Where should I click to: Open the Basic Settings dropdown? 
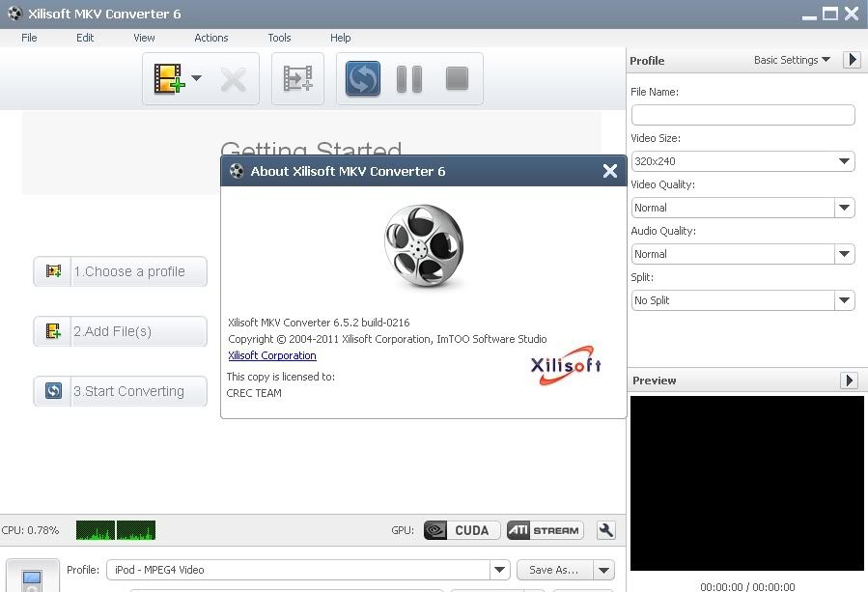click(792, 60)
